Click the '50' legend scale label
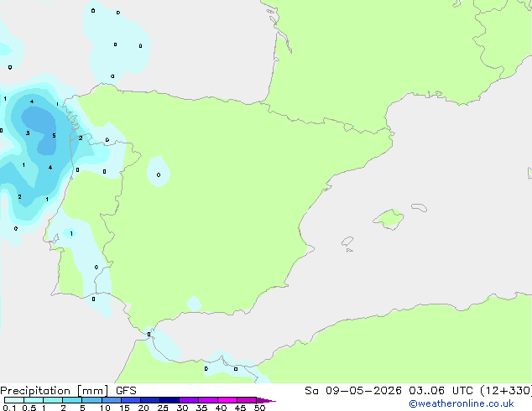532x411 pixels. [x=259, y=408]
